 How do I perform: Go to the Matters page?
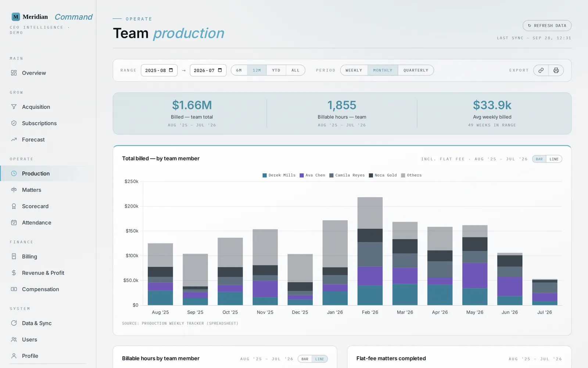32,190
